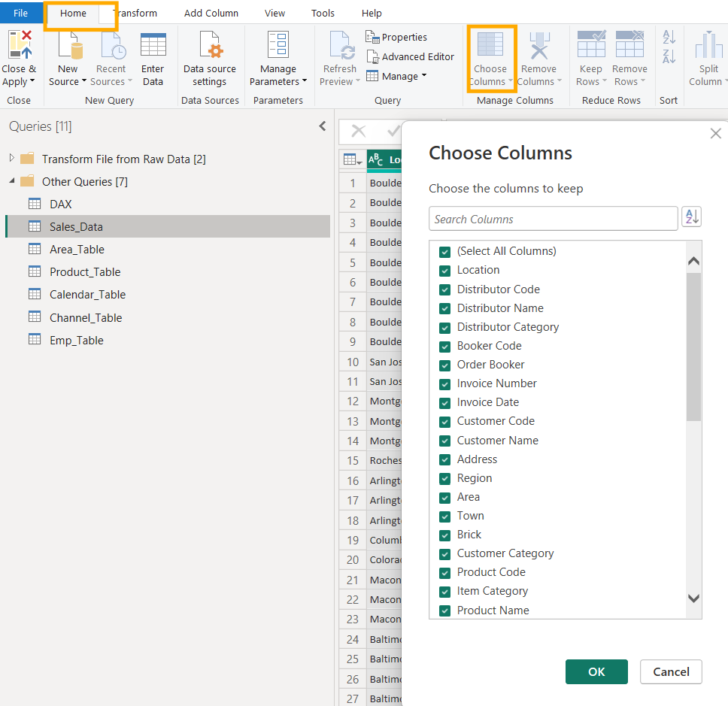This screenshot has width=728, height=706.
Task: Uncheck the Product Name column
Action: tap(444, 611)
